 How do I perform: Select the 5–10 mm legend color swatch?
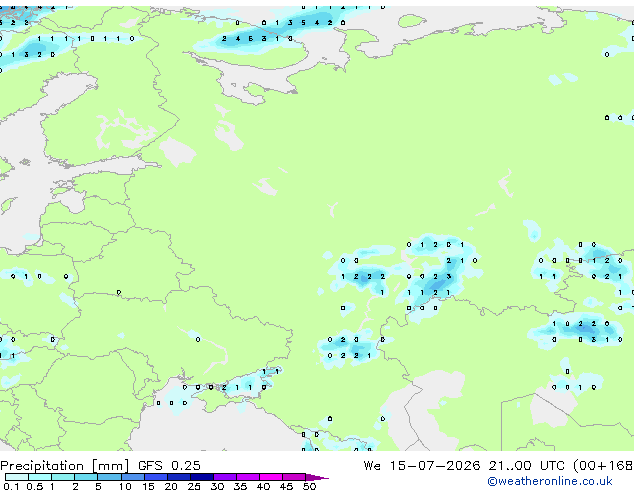[109, 477]
